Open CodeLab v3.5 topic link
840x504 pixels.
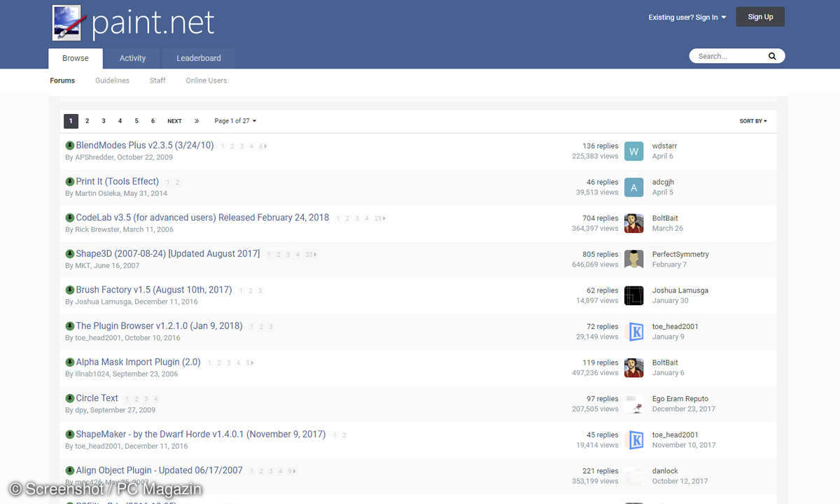click(x=202, y=218)
